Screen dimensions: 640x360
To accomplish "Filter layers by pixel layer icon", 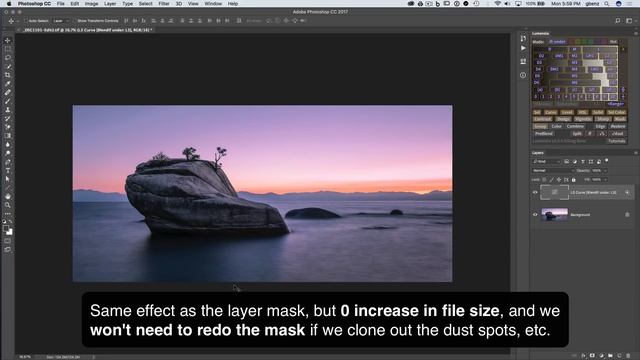I will pyautogui.click(x=567, y=162).
